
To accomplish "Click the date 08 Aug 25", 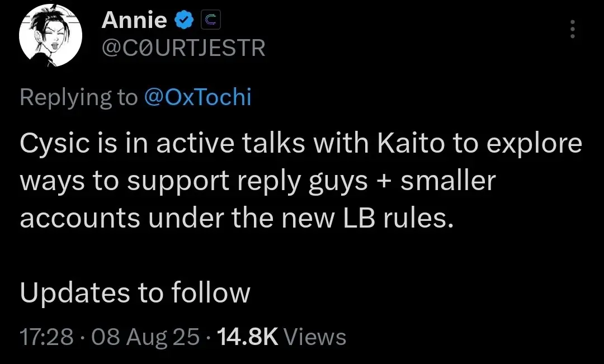I will pyautogui.click(x=145, y=337).
